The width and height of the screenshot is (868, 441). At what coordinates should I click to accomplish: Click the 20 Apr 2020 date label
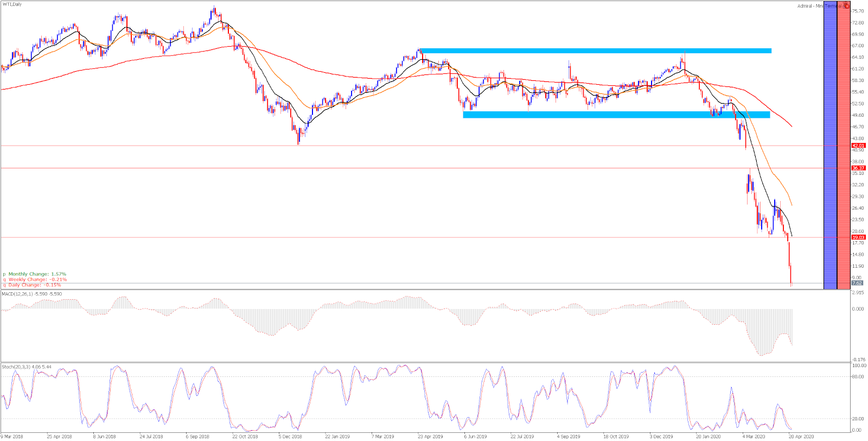801,436
